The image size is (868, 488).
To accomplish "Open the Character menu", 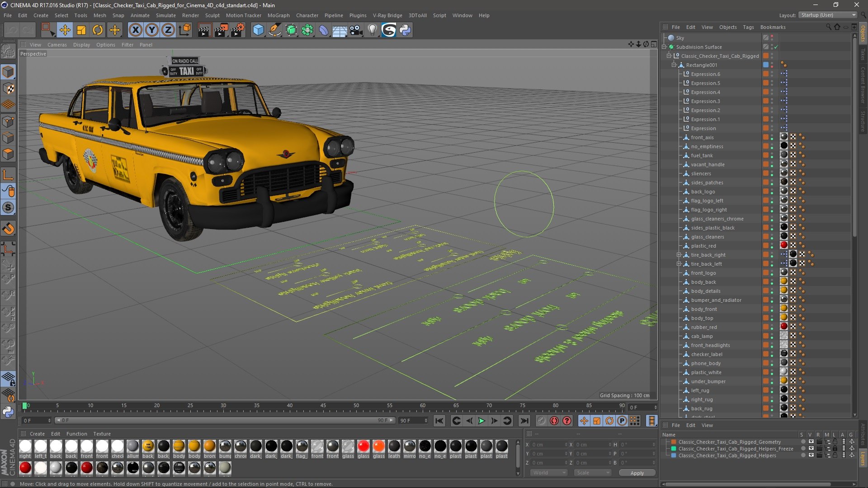I will pos(307,15).
